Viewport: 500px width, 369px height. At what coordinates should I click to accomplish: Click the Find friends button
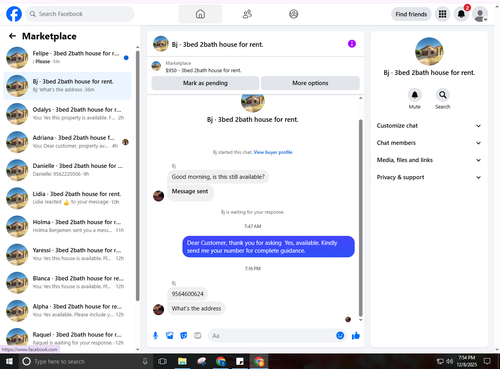click(x=411, y=14)
